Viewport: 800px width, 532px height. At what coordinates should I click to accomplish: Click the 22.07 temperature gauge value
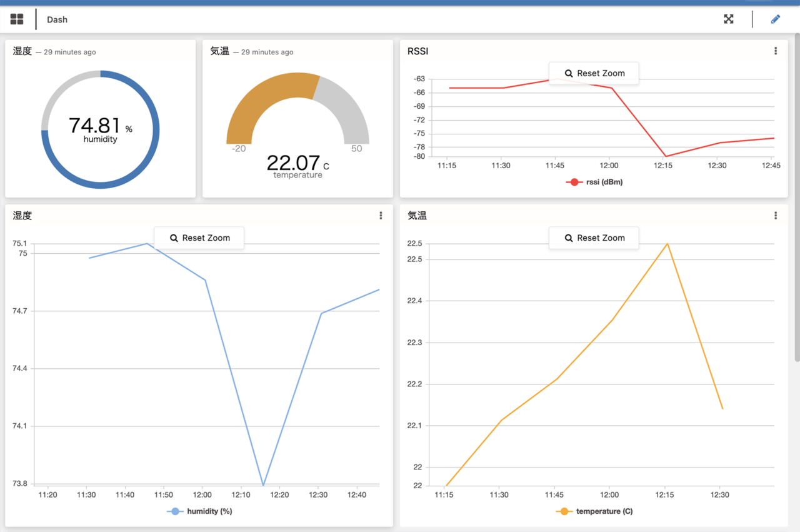tap(293, 163)
